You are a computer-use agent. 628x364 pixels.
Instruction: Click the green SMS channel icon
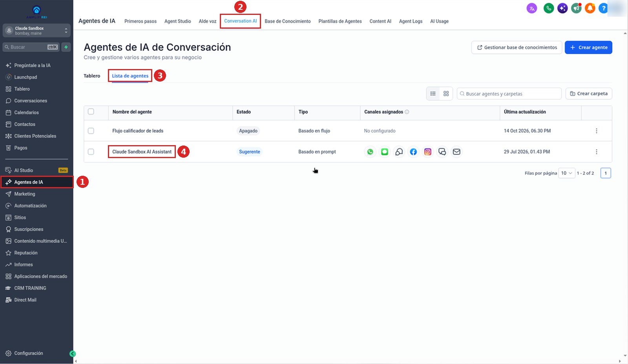point(385,152)
